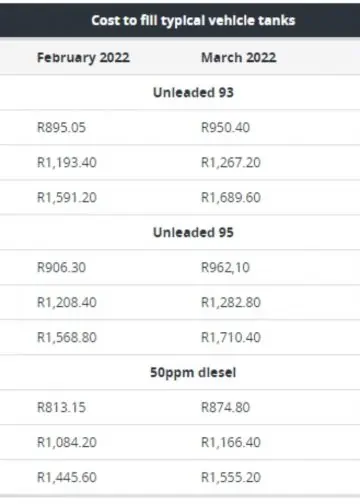
Task: Select the R1,555.20 cell
Action: (231, 477)
